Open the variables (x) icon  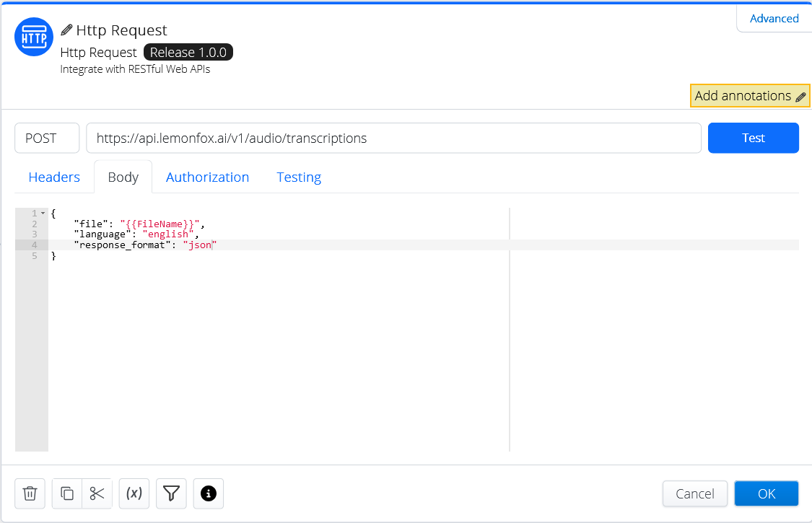tap(134, 493)
